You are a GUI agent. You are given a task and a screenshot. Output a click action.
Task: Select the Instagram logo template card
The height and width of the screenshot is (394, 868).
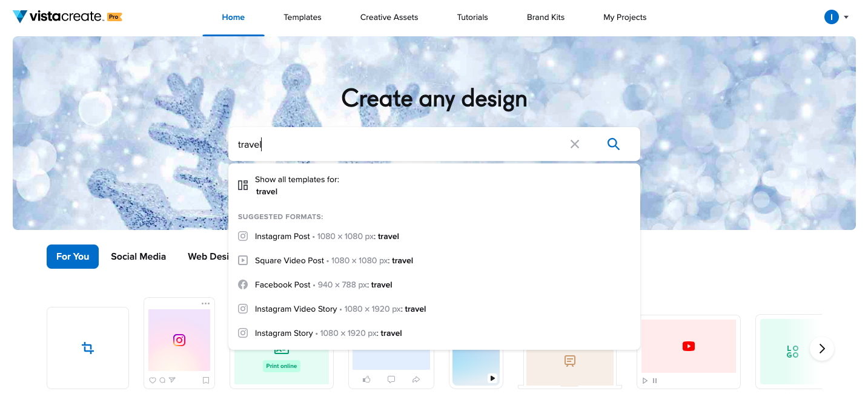point(179,340)
